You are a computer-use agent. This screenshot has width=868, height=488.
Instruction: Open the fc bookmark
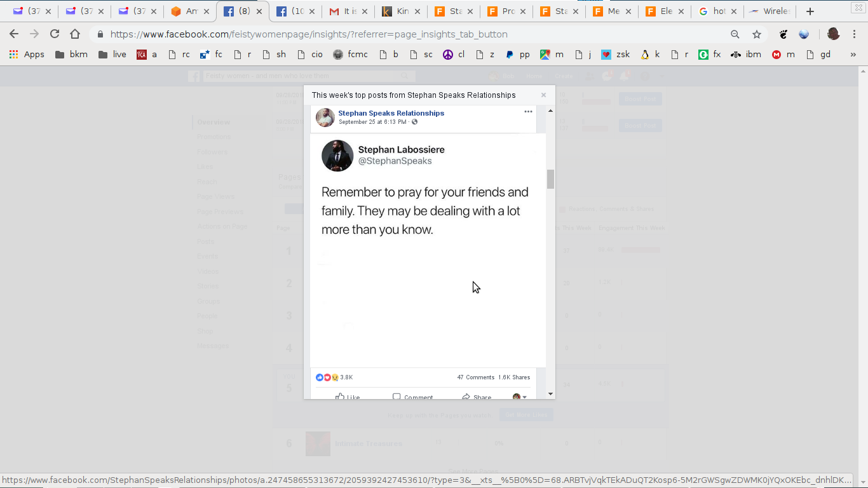pos(211,55)
